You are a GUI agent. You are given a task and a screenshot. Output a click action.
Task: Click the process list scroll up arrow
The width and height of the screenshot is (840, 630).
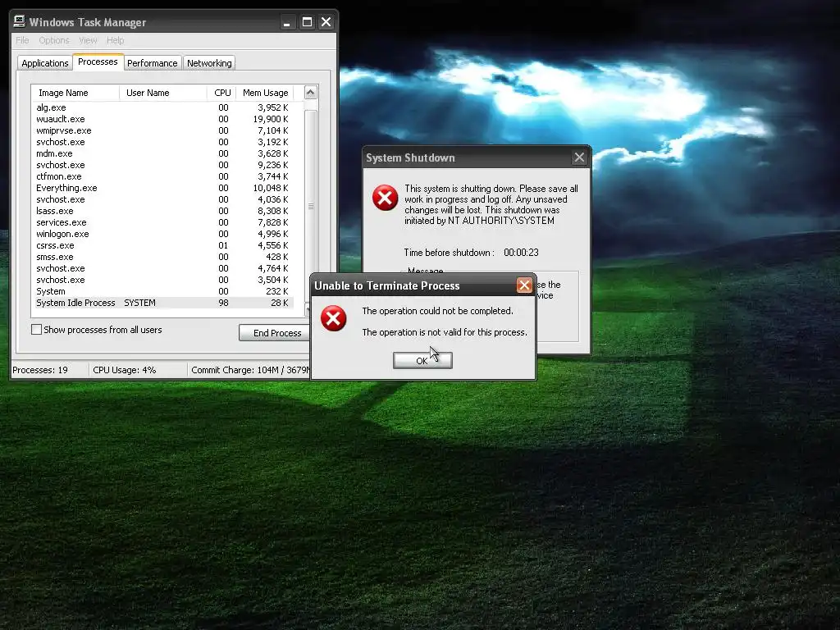(310, 92)
